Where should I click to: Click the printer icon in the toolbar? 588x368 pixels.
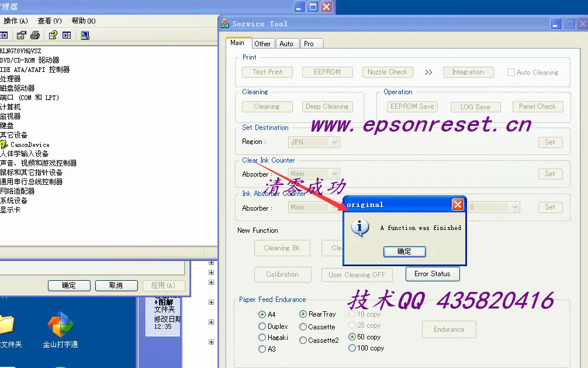tap(35, 35)
